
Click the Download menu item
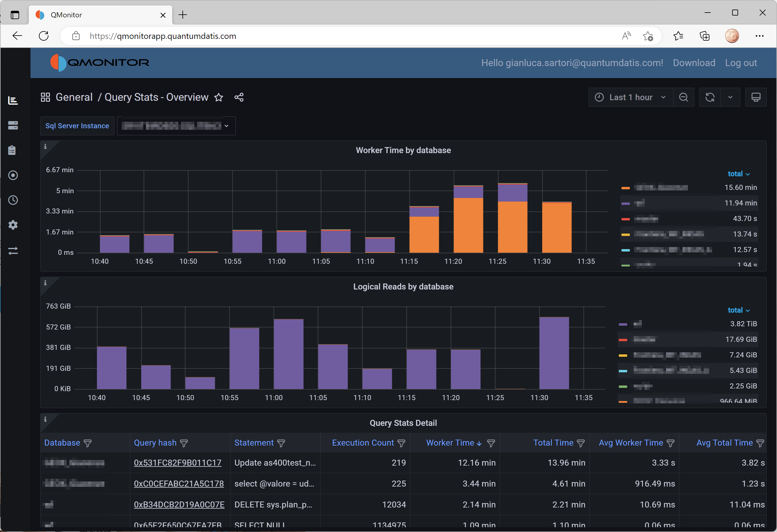pyautogui.click(x=694, y=63)
